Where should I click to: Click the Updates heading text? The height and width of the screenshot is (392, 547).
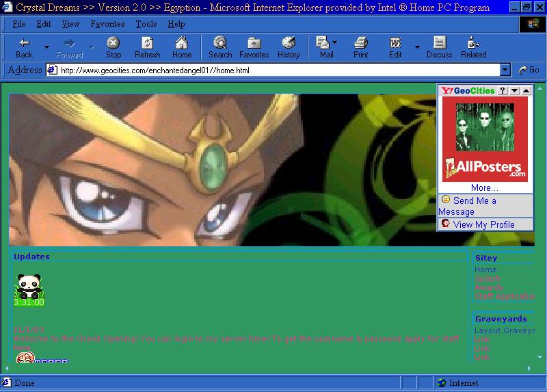coord(31,257)
